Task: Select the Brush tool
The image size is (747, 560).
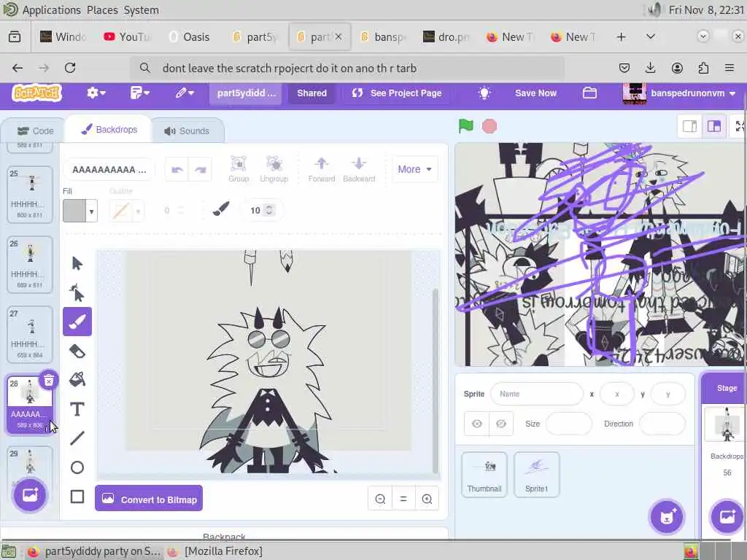Action: click(x=77, y=322)
